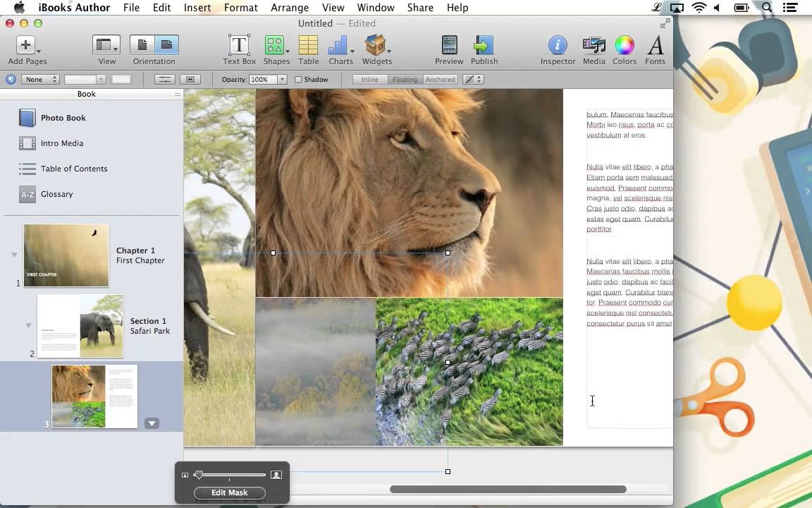Select Floating object placement
The width and height of the screenshot is (812, 508).
[x=405, y=79]
